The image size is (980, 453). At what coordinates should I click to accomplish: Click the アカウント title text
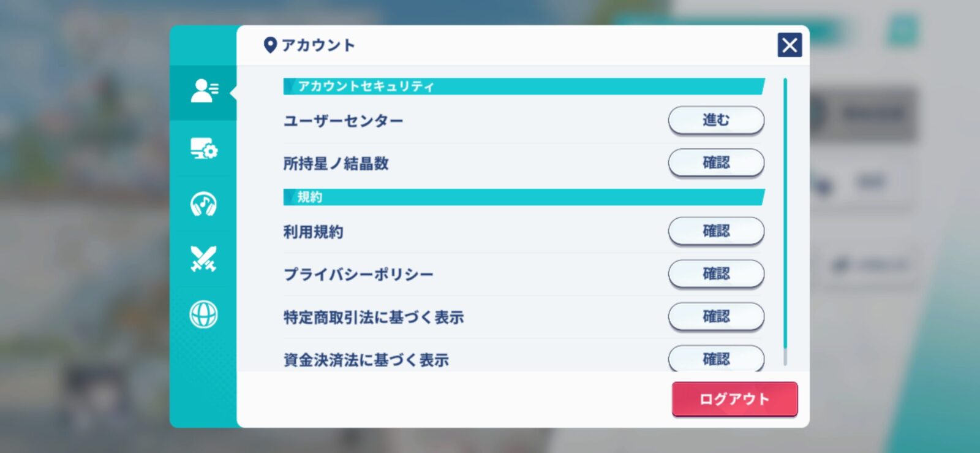[x=318, y=45]
